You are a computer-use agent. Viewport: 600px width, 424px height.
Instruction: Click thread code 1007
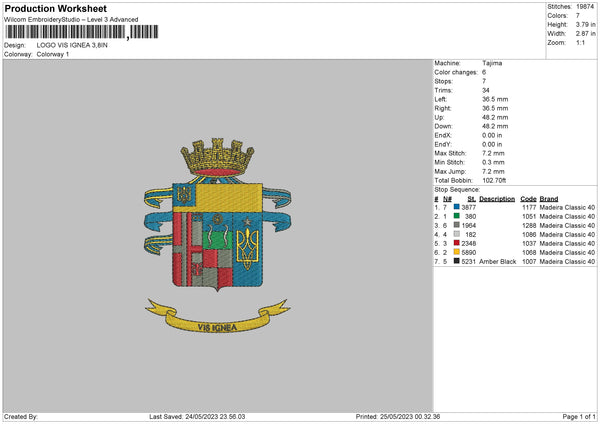pos(529,262)
